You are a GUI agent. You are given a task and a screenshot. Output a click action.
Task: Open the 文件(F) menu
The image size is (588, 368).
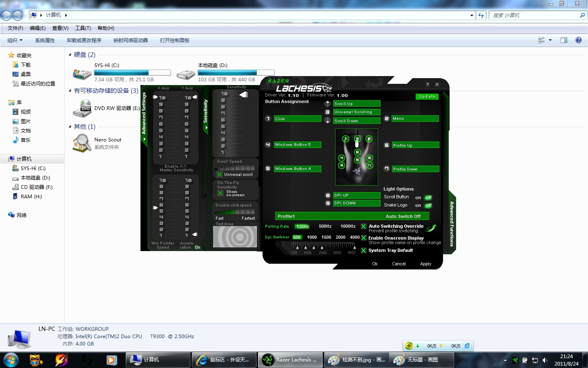click(15, 28)
